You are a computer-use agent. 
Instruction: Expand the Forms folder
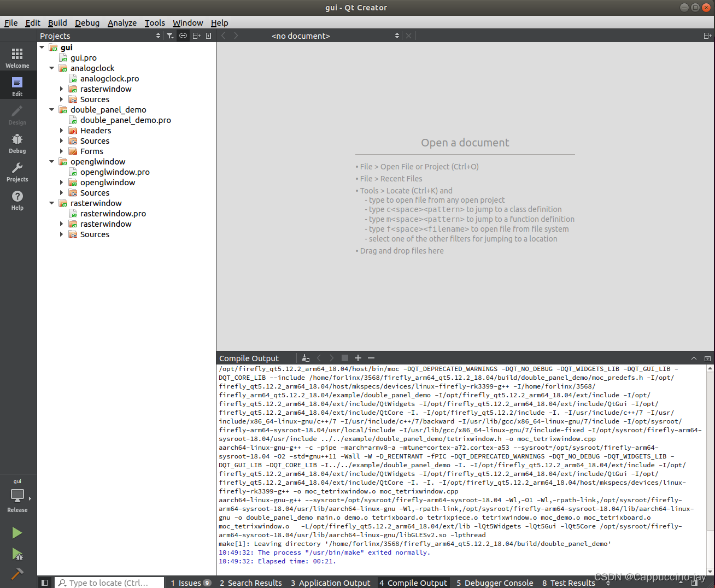(62, 151)
